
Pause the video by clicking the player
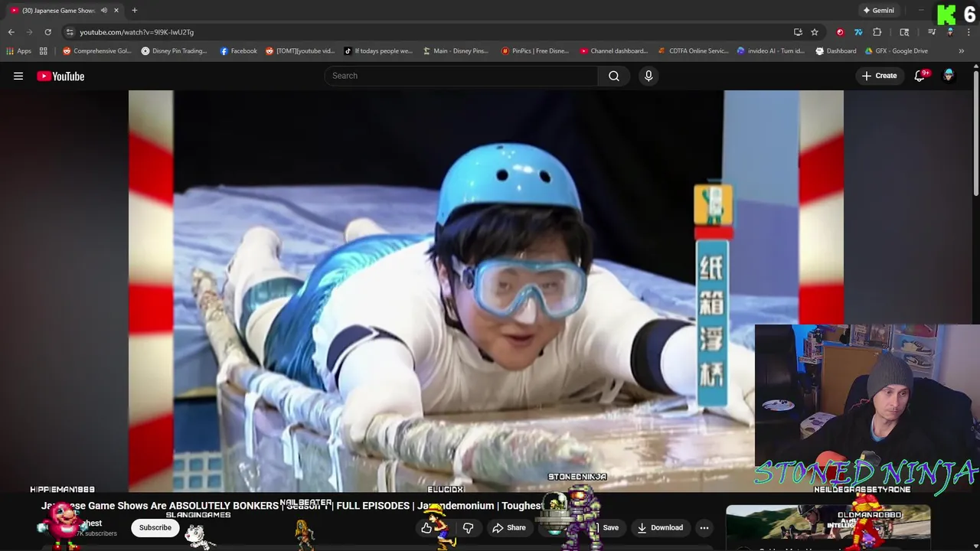[486, 291]
